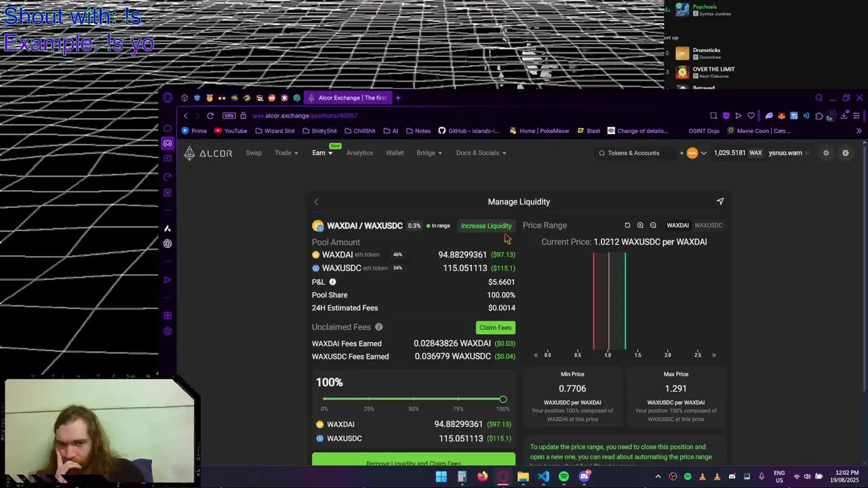The image size is (868, 488).
Task: Reset the price range chart view
Action: pyautogui.click(x=627, y=225)
